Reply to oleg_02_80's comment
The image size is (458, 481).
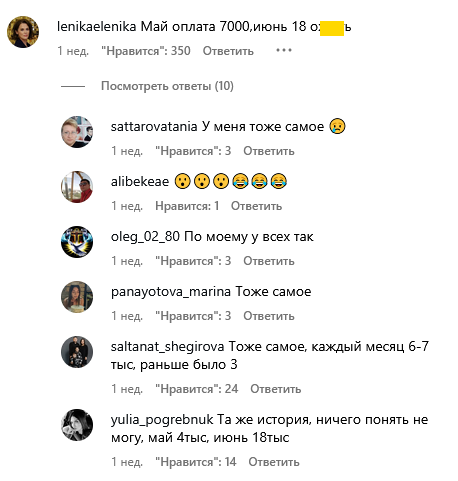[269, 261]
